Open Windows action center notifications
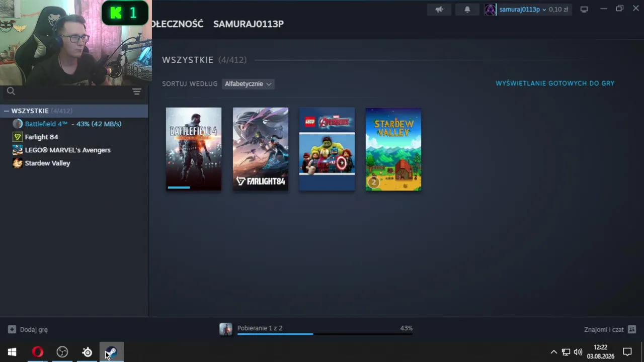The image size is (644, 362). coord(627,352)
